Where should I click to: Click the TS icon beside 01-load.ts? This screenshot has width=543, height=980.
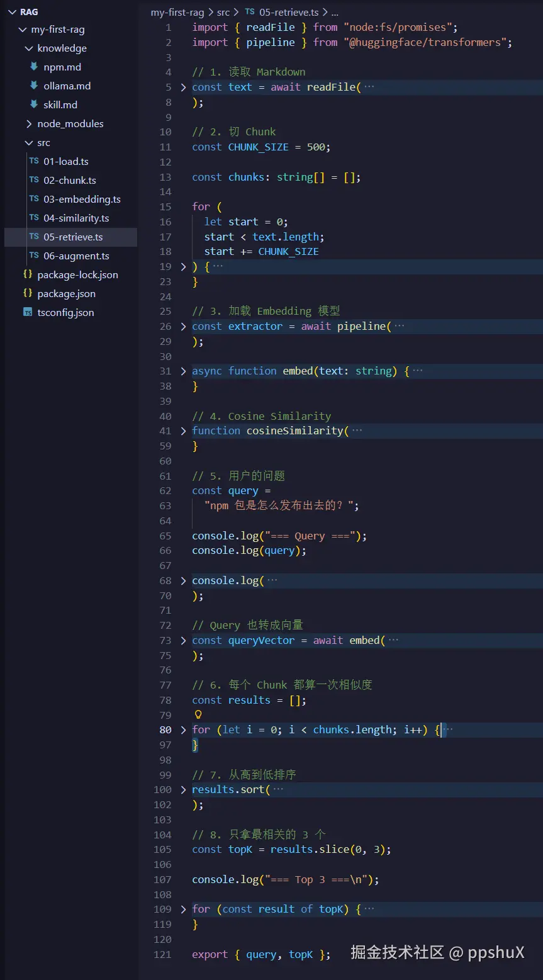point(34,161)
